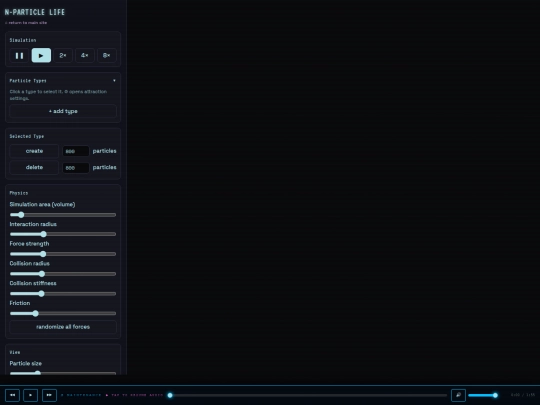Adjust the audio volume slider
540x405 pixels.
tap(483, 395)
